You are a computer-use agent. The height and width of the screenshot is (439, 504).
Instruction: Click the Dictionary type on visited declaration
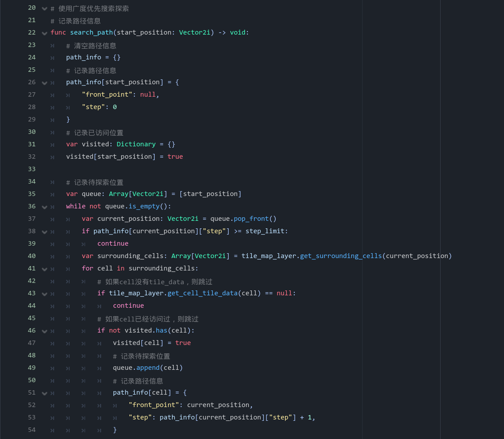[136, 144]
